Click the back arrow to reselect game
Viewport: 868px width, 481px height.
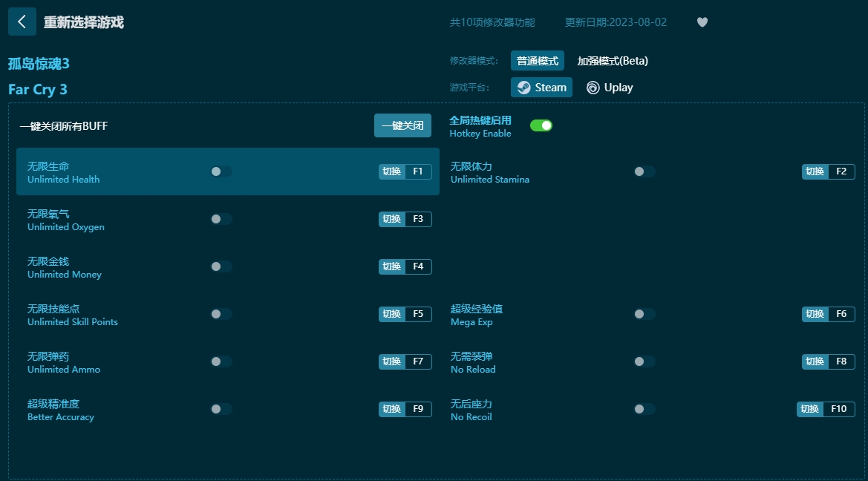22,22
